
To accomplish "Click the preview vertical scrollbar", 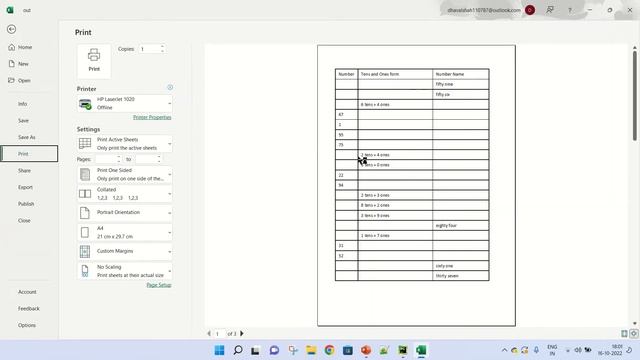I will pyautogui.click(x=635, y=96).
